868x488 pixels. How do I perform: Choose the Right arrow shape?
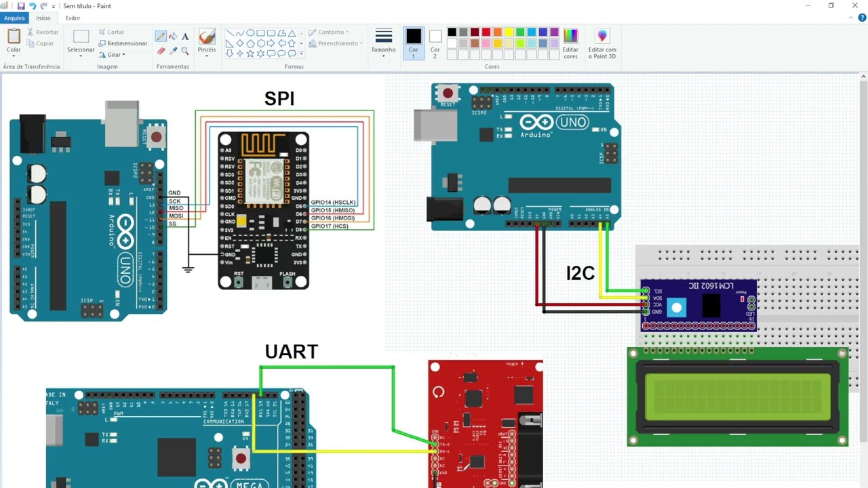(271, 43)
